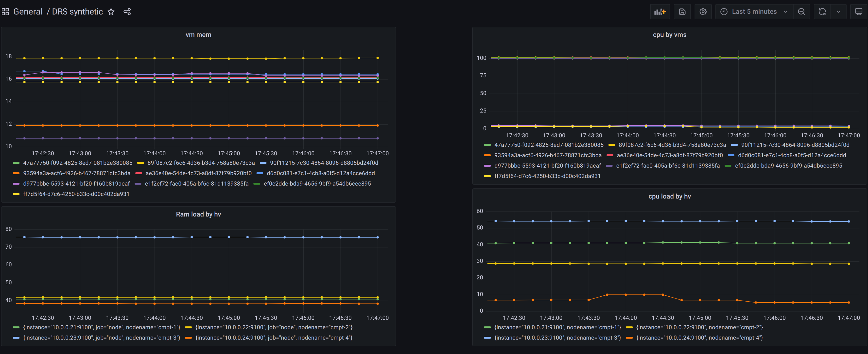Click the dashboards grid icon
Viewport: 868px width, 354px height.
pos(5,12)
